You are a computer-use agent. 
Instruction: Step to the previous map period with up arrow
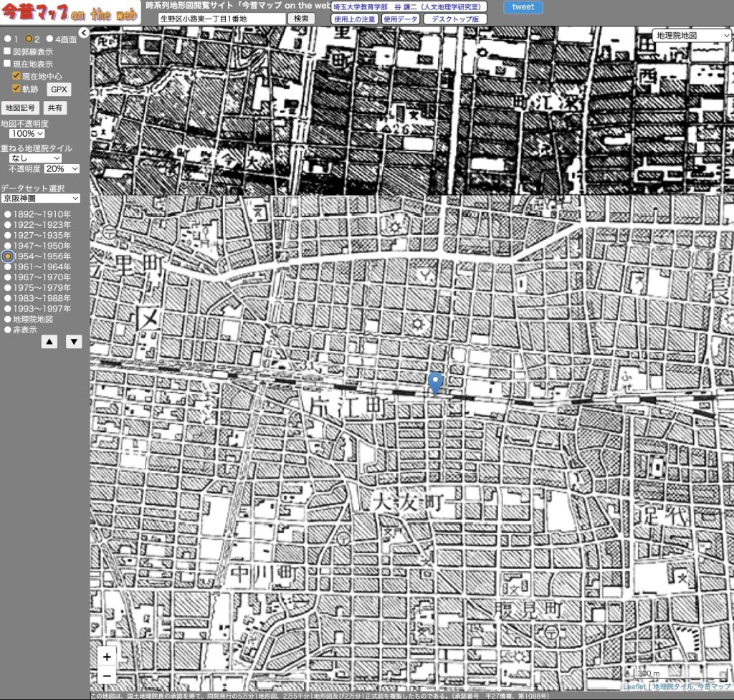click(x=49, y=342)
